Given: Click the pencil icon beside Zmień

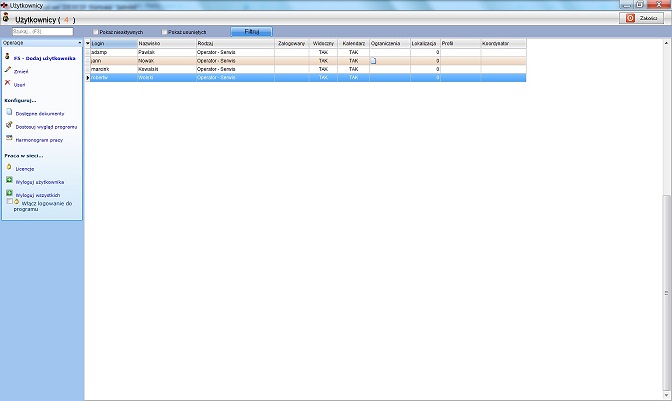Looking at the screenshot, I should (x=8, y=69).
